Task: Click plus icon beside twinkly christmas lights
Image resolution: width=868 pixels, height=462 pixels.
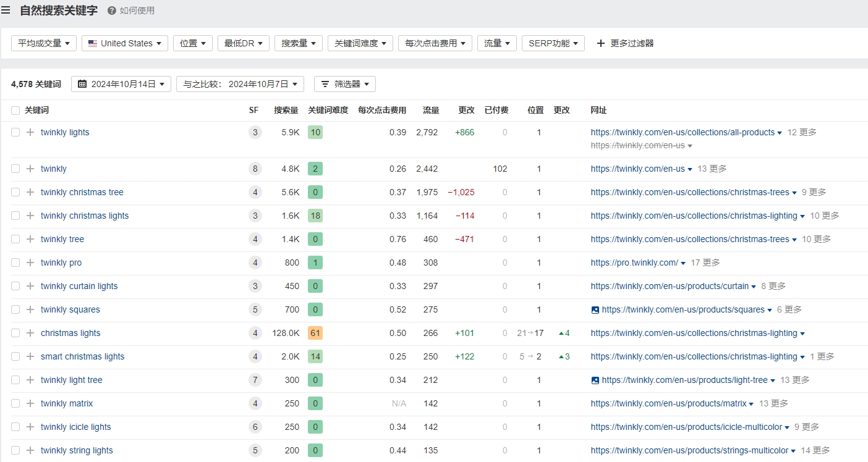Action: coord(30,216)
